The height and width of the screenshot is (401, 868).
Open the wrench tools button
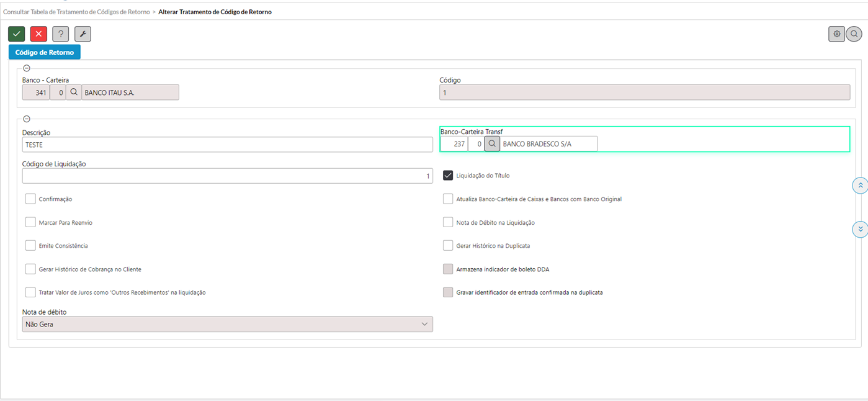pos(83,34)
